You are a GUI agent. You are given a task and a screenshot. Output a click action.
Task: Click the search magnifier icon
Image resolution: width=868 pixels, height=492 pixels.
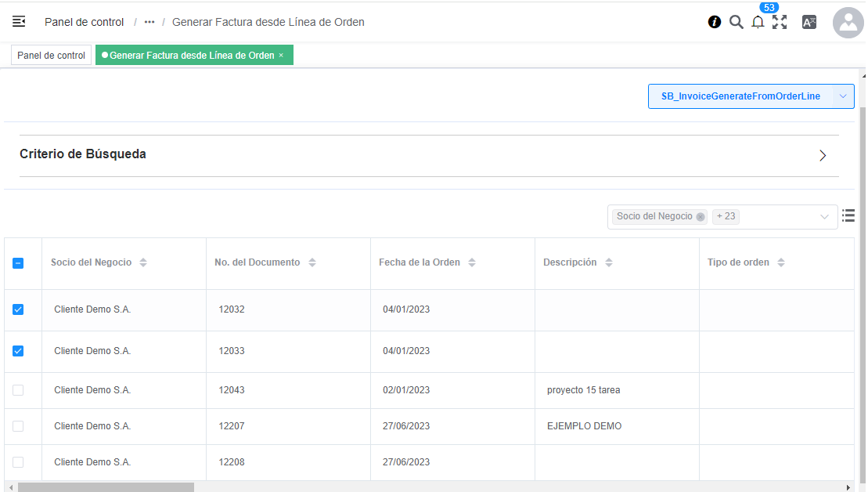coord(736,22)
